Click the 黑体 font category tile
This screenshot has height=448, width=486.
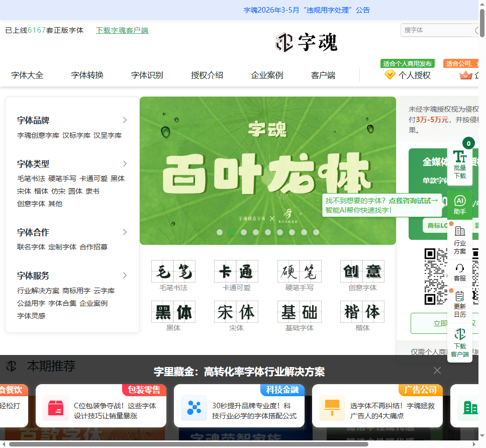(173, 316)
